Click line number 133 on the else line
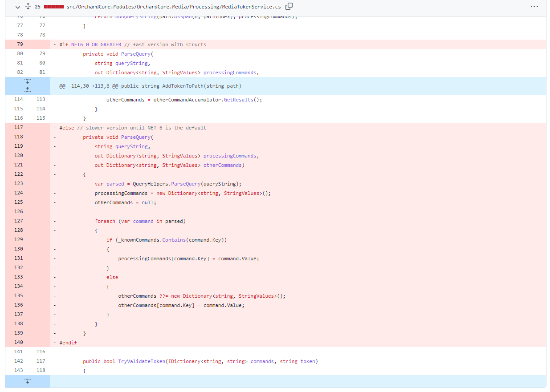The image size is (550, 392). click(19, 277)
